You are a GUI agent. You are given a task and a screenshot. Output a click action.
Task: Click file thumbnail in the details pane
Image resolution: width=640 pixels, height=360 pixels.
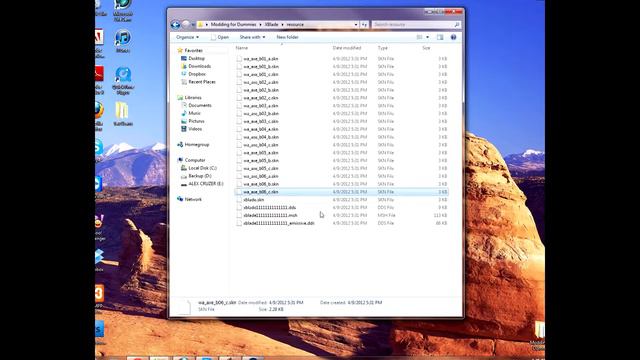[184, 307]
